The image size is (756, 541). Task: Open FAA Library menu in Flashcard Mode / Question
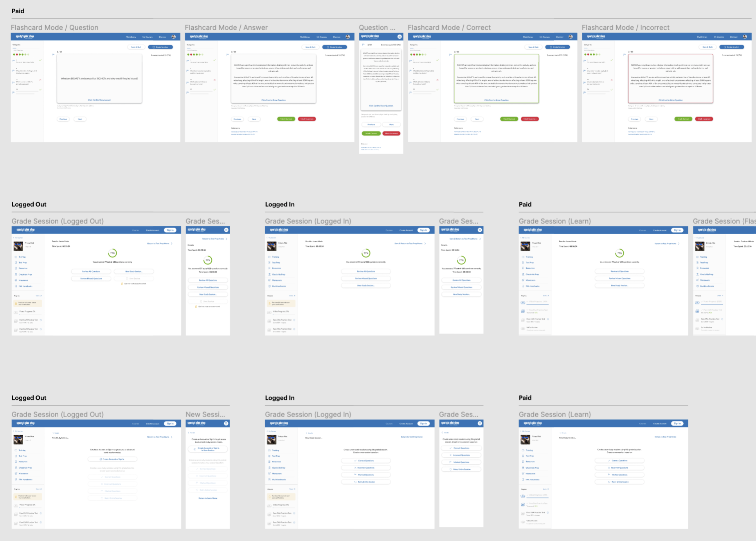coord(131,37)
